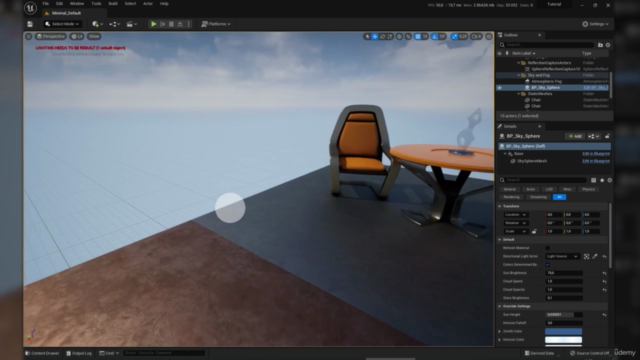Screen dimensions: 640x360
Task: Add a new folder in the Outliner
Action: pos(600,45)
